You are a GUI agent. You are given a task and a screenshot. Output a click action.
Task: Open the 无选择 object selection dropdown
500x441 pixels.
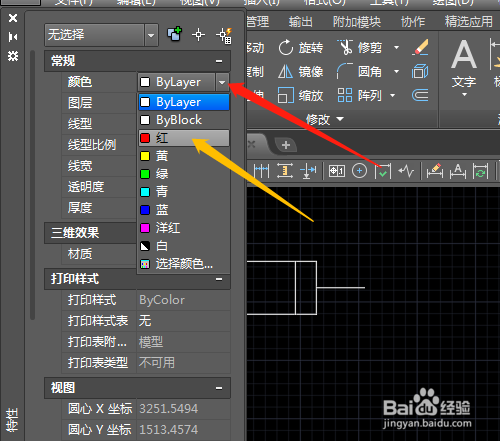[151, 35]
